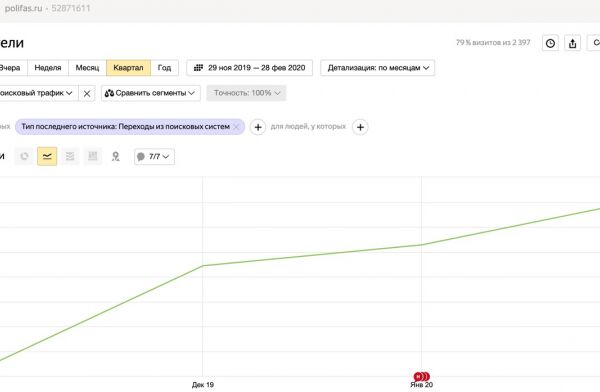Switch to pie chart view
The image size is (600, 392).
pyautogui.click(x=24, y=156)
